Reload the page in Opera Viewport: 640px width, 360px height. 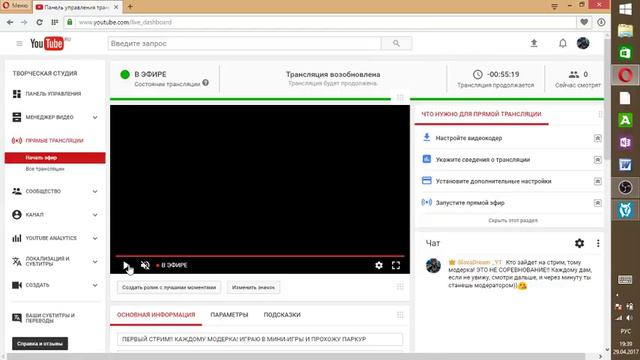39,22
